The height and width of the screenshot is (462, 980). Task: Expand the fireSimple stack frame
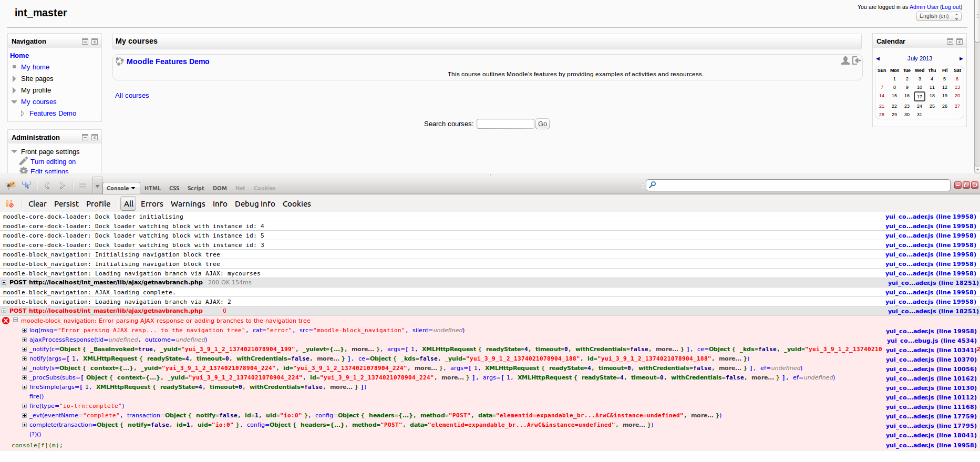click(24, 387)
